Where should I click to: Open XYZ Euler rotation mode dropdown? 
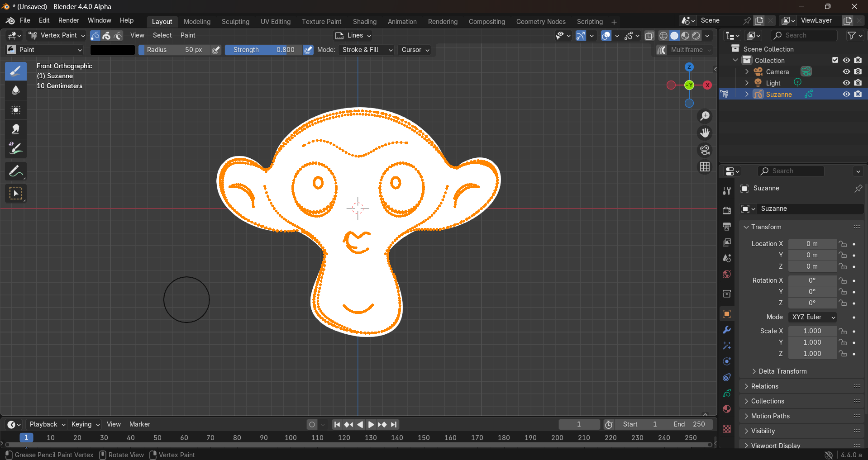click(812, 317)
